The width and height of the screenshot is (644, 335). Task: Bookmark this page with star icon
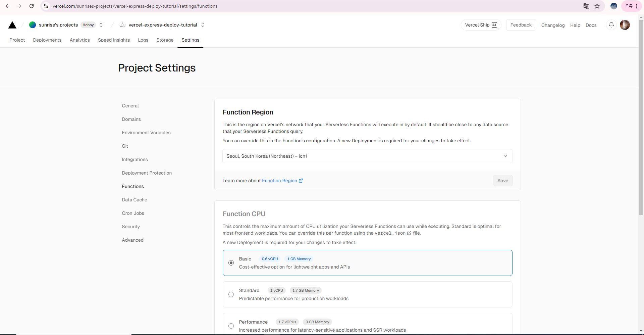597,6
